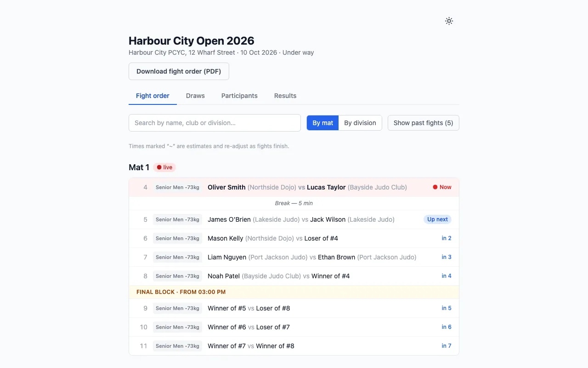The height and width of the screenshot is (368, 588).
Task: Open the Draws tab
Action: point(195,96)
